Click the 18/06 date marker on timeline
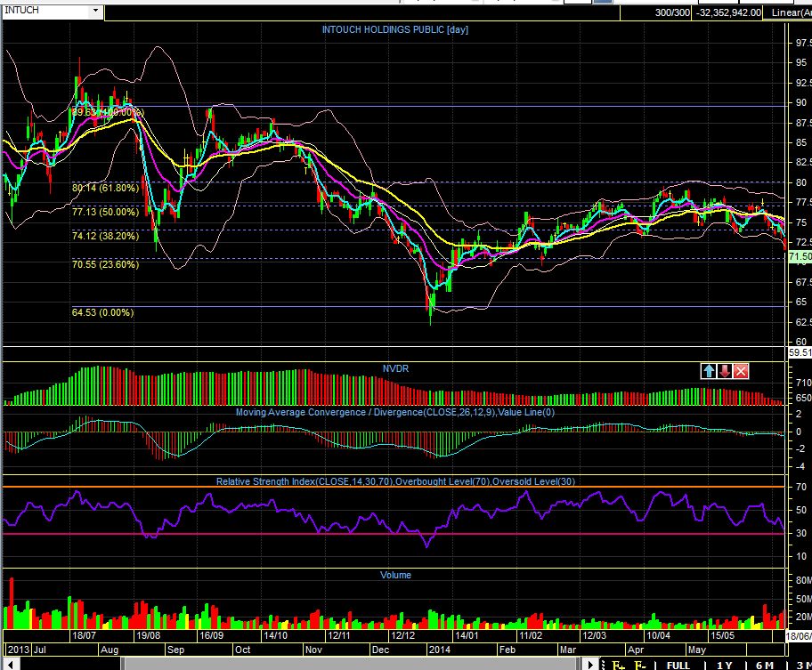The height and width of the screenshot is (670, 812). (798, 636)
